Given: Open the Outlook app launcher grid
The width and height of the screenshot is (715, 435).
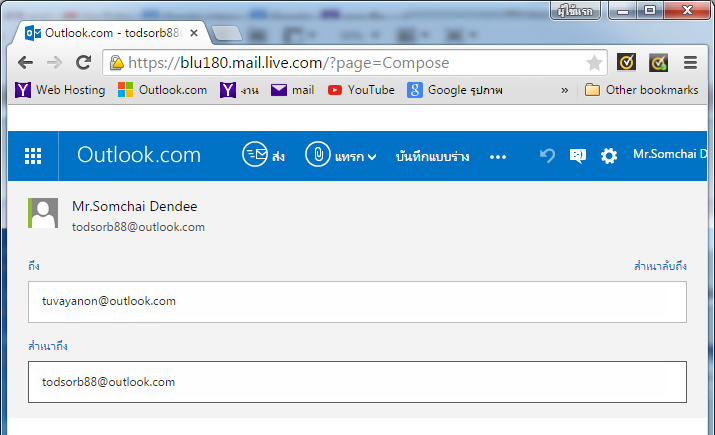Looking at the screenshot, I should tap(33, 156).
